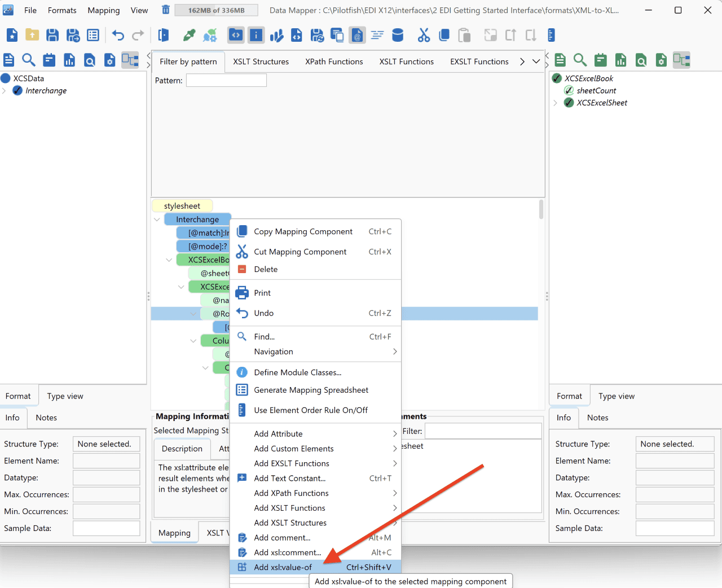Screen dimensions: 722x588
Task: Click source panel document icon
Action: point(8,60)
